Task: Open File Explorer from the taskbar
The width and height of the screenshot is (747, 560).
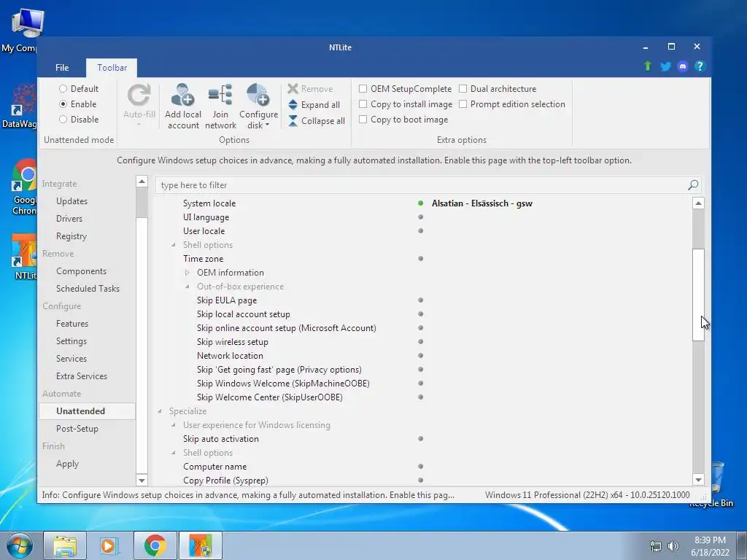Action: 65,545
